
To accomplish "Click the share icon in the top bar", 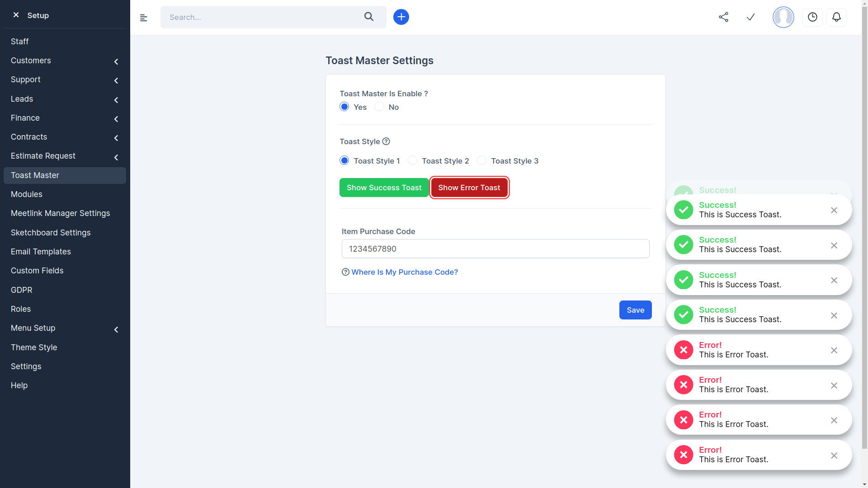I will pos(723,17).
